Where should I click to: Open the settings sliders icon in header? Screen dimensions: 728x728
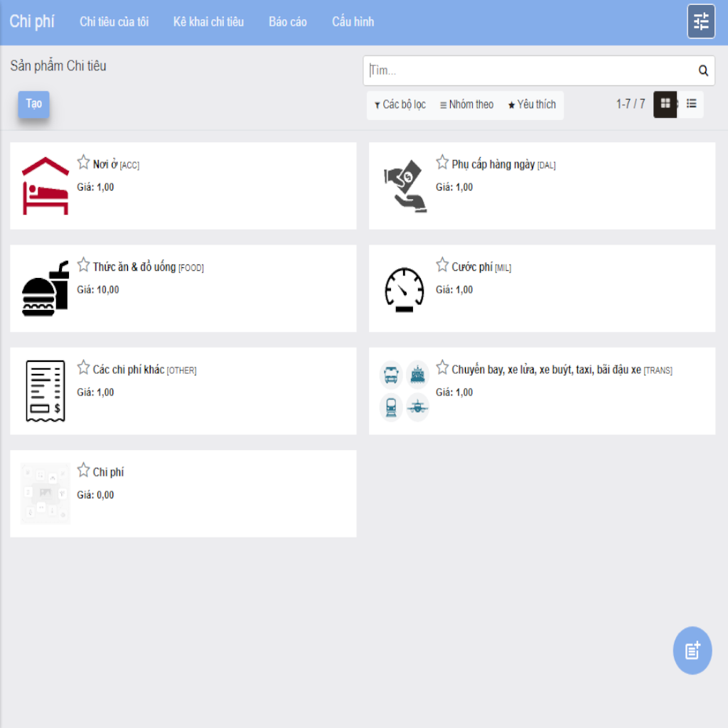click(701, 21)
